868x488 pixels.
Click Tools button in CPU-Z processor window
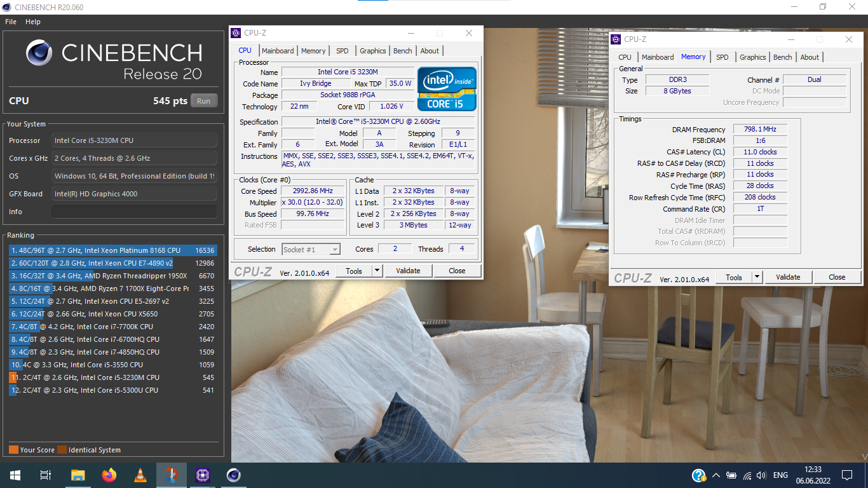(354, 271)
